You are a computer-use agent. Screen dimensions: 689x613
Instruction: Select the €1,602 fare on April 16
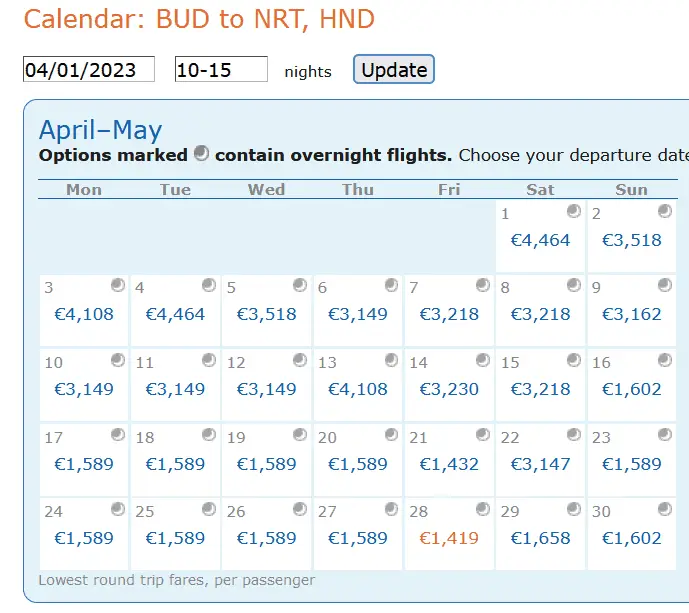(632, 389)
